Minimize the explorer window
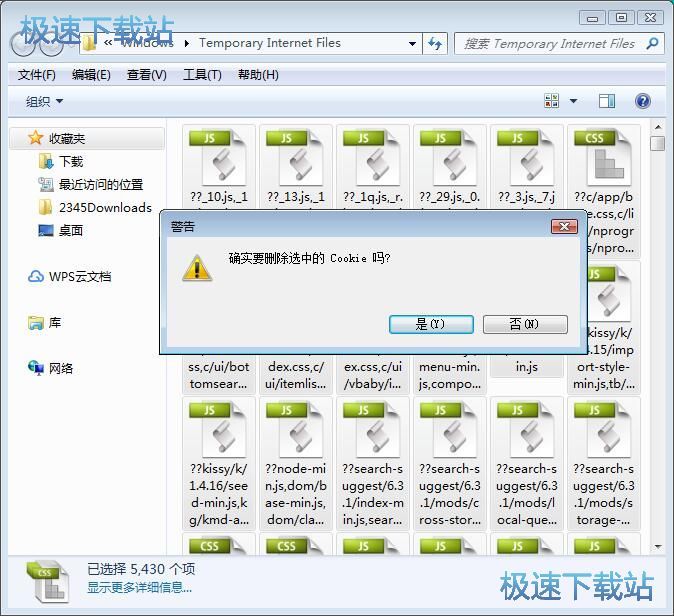The image size is (674, 616). pos(592,18)
